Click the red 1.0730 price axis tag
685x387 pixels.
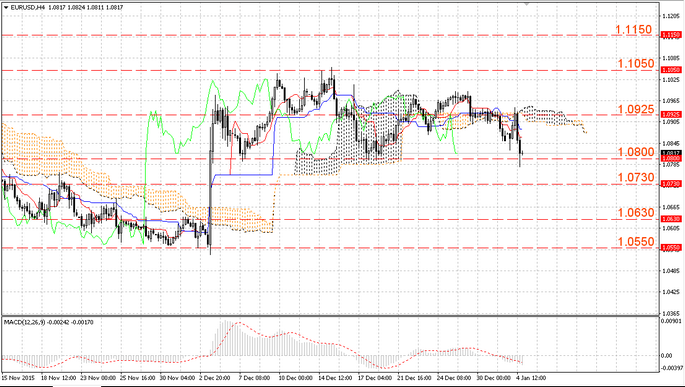671,184
